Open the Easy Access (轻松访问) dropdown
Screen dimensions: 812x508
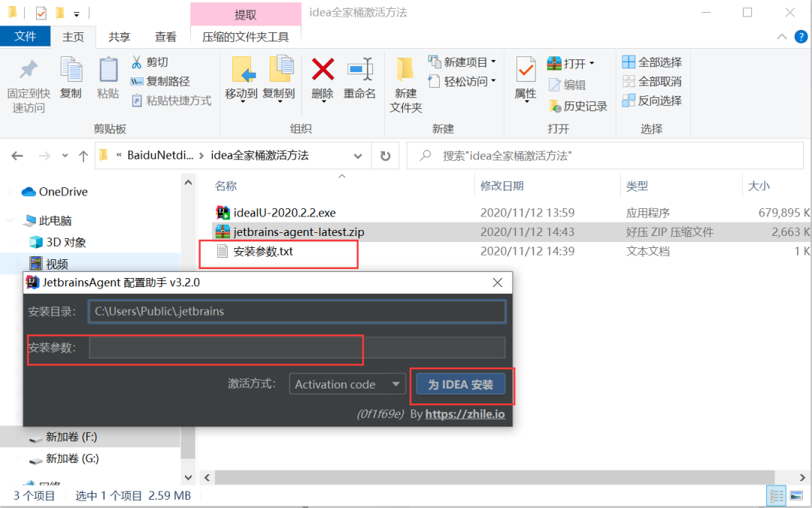pyautogui.click(x=462, y=81)
